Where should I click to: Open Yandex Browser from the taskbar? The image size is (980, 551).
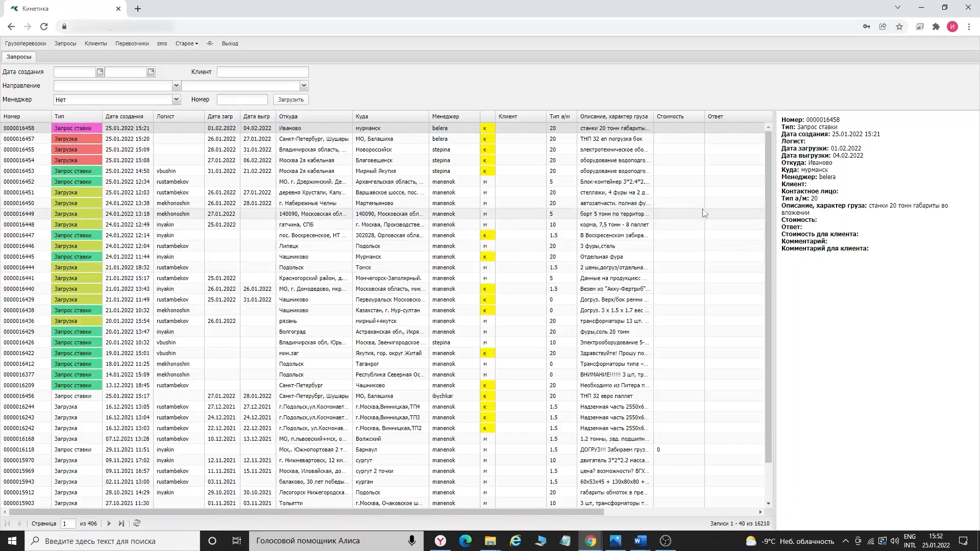440,541
